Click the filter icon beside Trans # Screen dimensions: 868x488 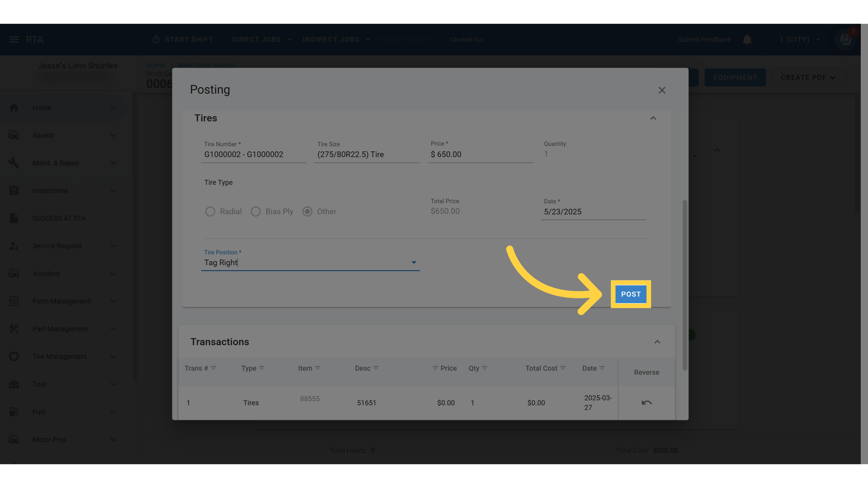coord(213,368)
